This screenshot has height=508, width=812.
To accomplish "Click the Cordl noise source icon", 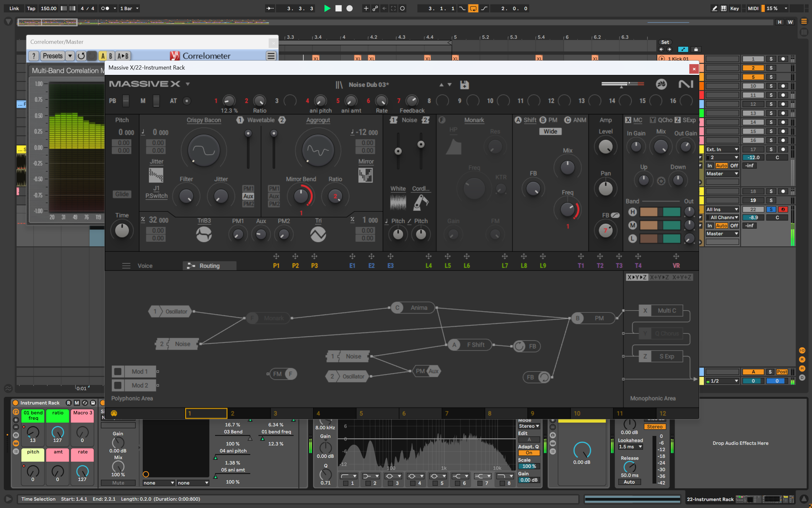I will (420, 203).
